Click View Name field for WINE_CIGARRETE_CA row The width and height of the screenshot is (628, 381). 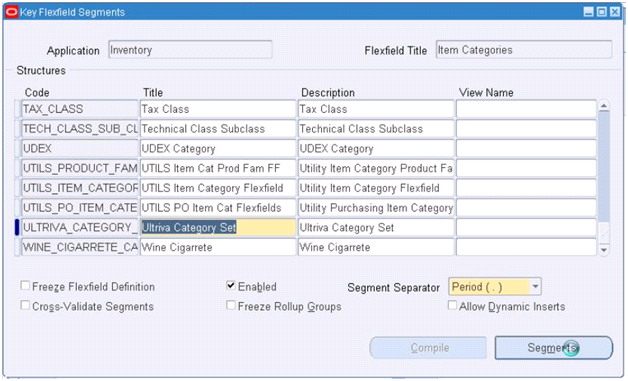point(526,247)
